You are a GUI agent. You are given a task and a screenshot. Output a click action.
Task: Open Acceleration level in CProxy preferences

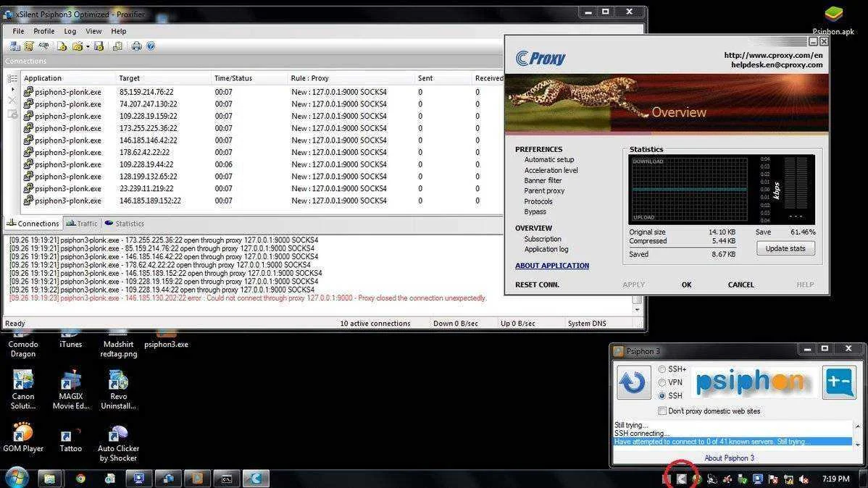tap(551, 170)
